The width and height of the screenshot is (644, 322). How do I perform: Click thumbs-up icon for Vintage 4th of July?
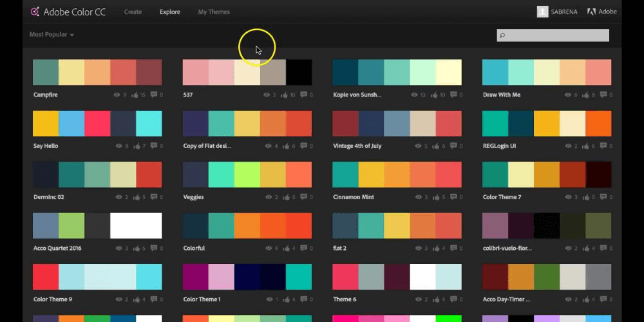pyautogui.click(x=437, y=146)
